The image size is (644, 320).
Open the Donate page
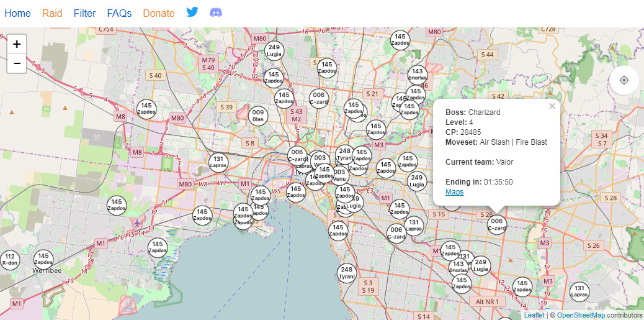point(159,14)
